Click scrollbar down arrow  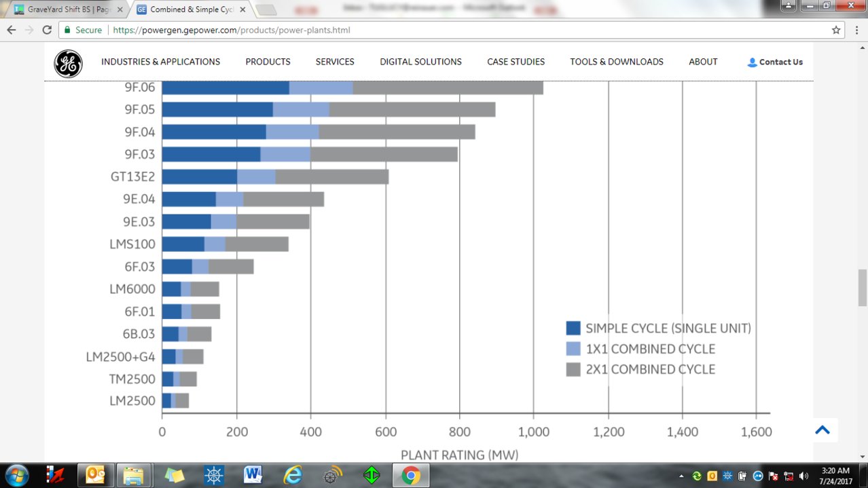pos(863,457)
